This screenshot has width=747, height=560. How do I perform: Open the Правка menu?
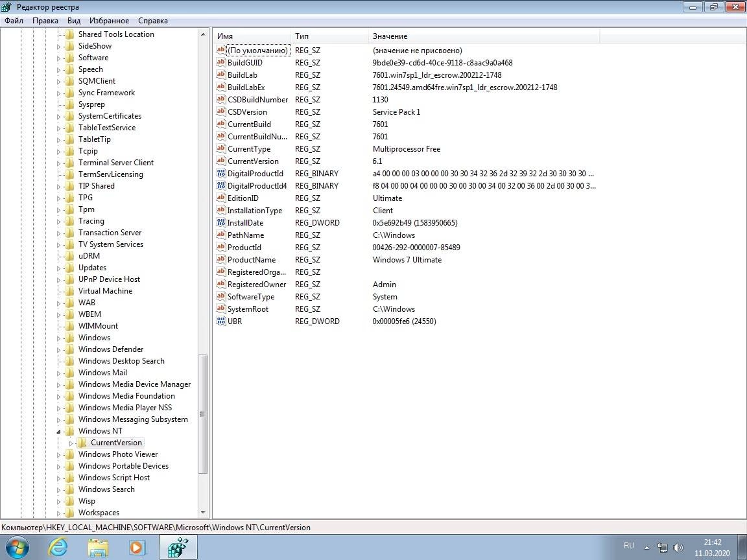click(45, 21)
